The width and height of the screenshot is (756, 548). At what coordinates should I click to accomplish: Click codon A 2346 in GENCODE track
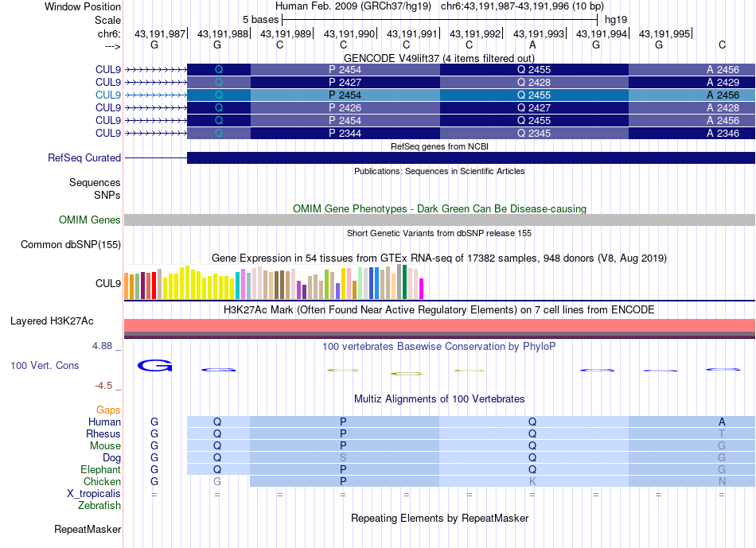pyautogui.click(x=692, y=134)
